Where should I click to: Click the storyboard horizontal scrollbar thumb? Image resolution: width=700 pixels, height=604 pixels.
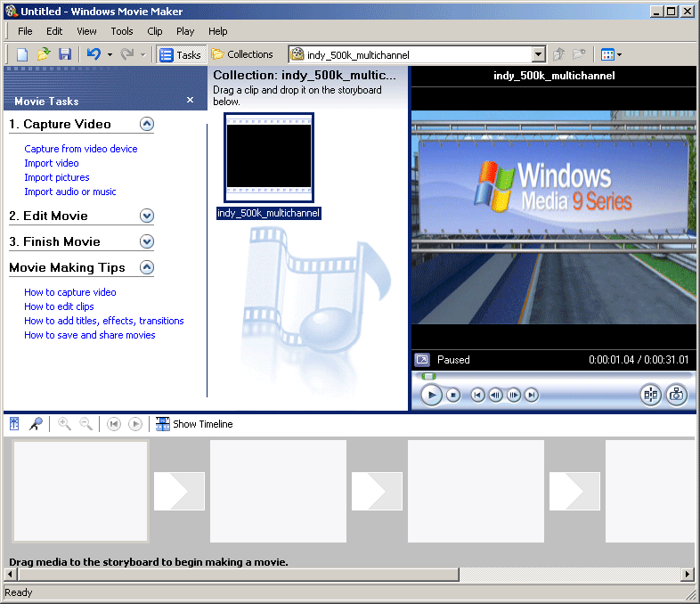238,574
